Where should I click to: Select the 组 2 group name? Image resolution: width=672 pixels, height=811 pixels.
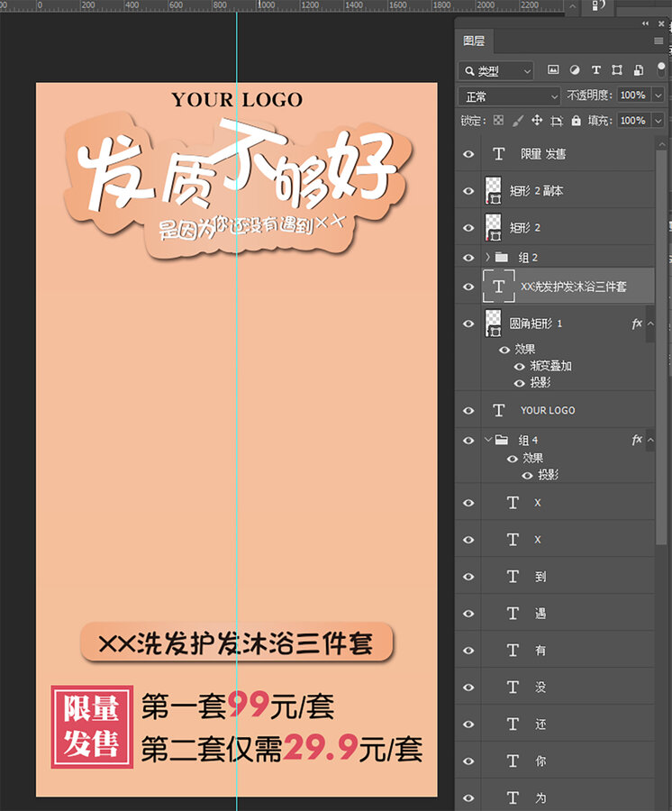coord(528,257)
